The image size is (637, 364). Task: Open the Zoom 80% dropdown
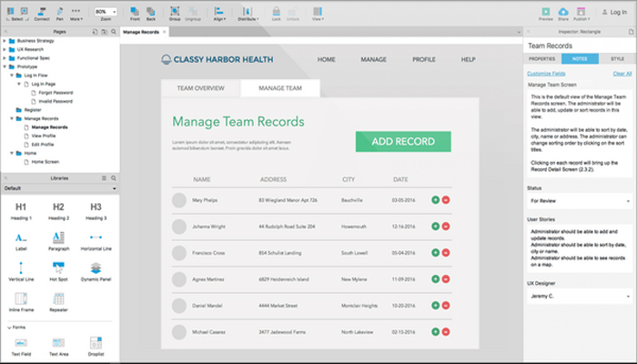pyautogui.click(x=106, y=12)
